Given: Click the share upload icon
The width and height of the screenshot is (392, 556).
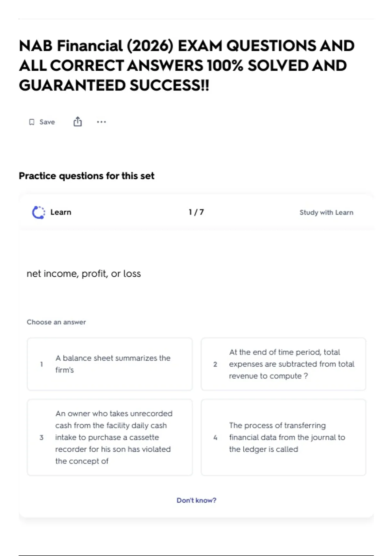Looking at the screenshot, I should (x=77, y=122).
